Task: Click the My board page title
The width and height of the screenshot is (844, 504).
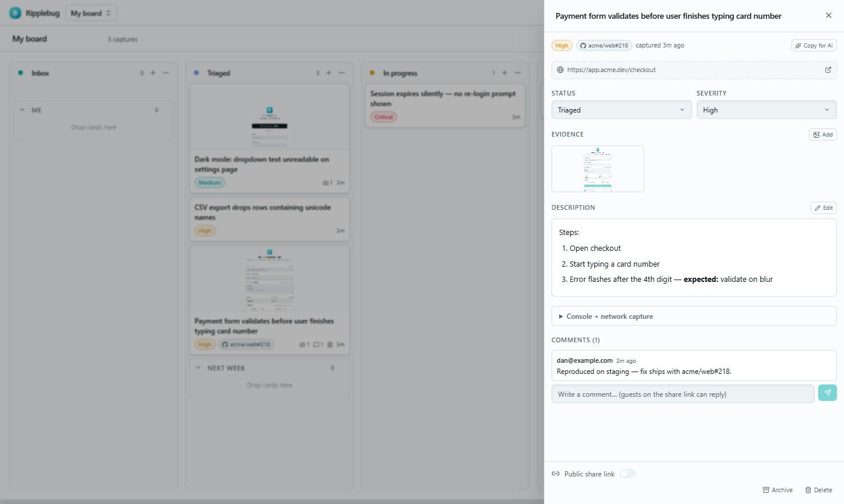Action: pyautogui.click(x=29, y=39)
